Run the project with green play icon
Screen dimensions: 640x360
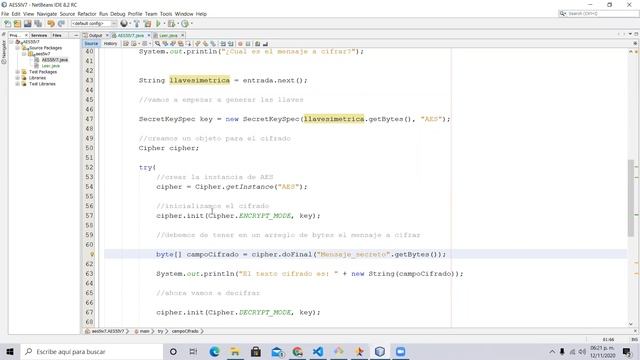point(158,24)
